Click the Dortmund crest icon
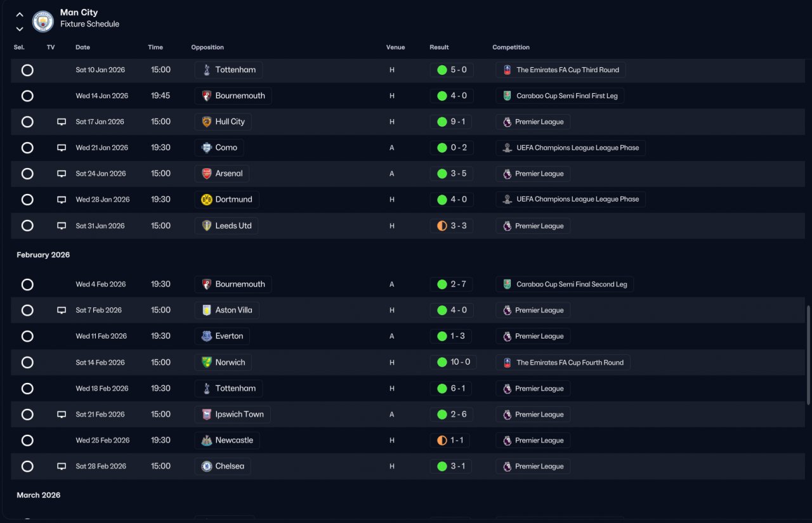 [206, 200]
